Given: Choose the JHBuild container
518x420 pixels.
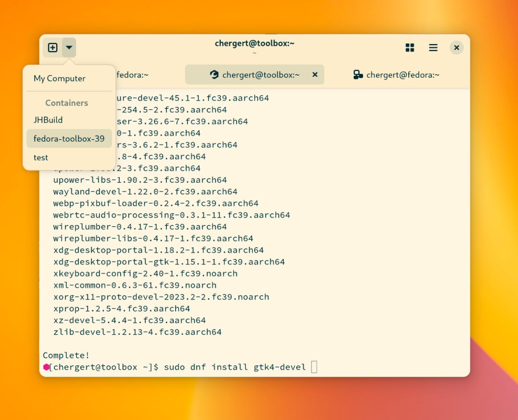Looking at the screenshot, I should 69,120.
